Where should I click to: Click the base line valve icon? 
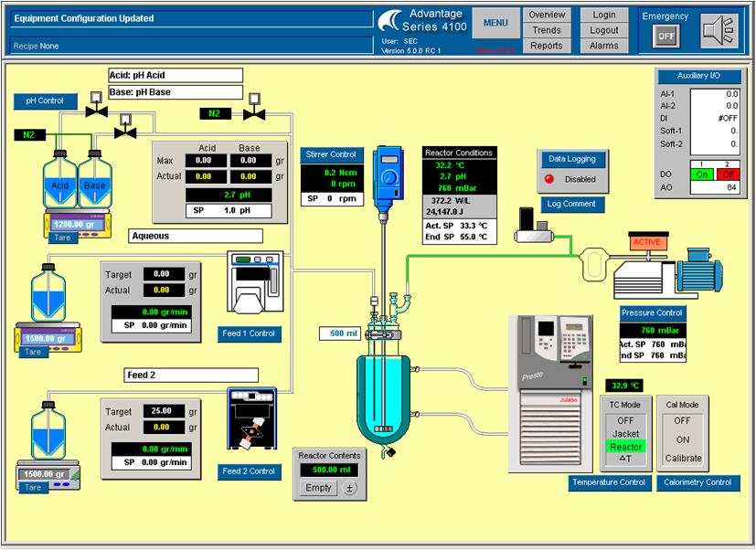125,126
